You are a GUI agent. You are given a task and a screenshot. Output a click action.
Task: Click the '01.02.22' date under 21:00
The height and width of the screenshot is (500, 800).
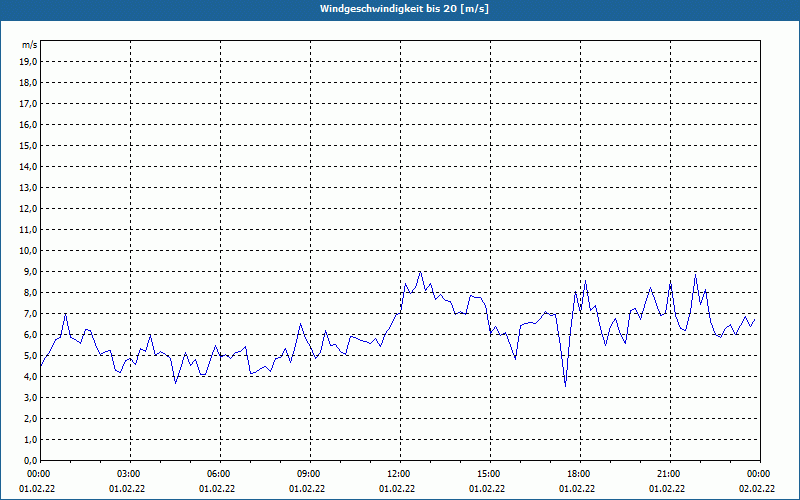[x=667, y=489]
